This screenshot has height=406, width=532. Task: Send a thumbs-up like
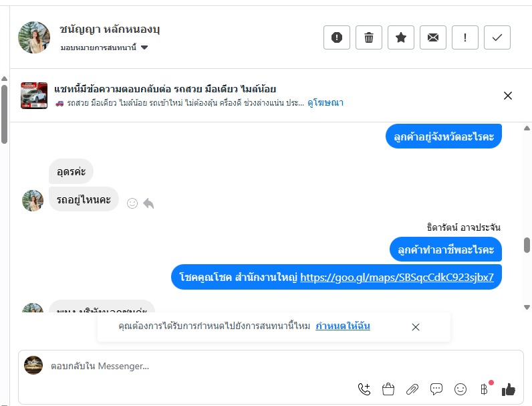(509, 389)
